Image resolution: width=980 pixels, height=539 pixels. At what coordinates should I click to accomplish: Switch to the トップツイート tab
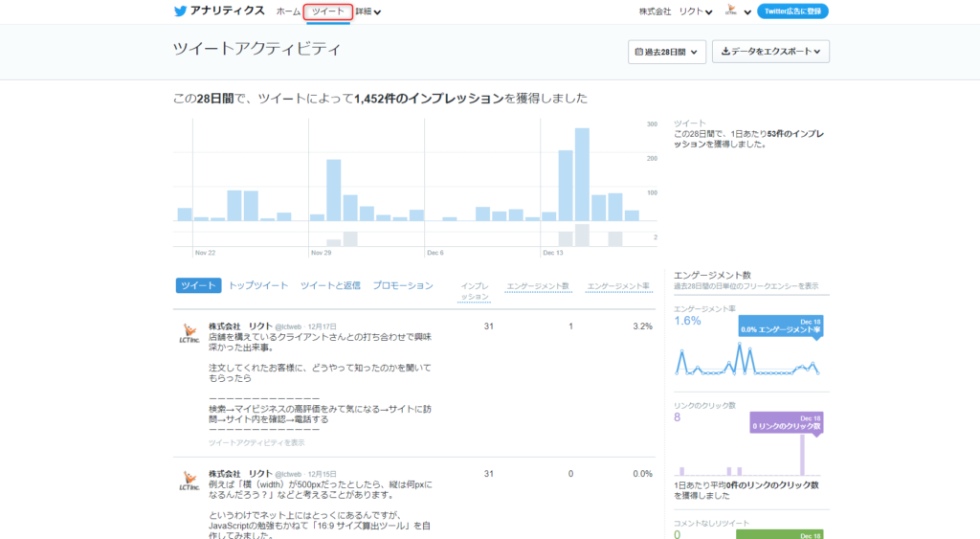[x=258, y=285]
